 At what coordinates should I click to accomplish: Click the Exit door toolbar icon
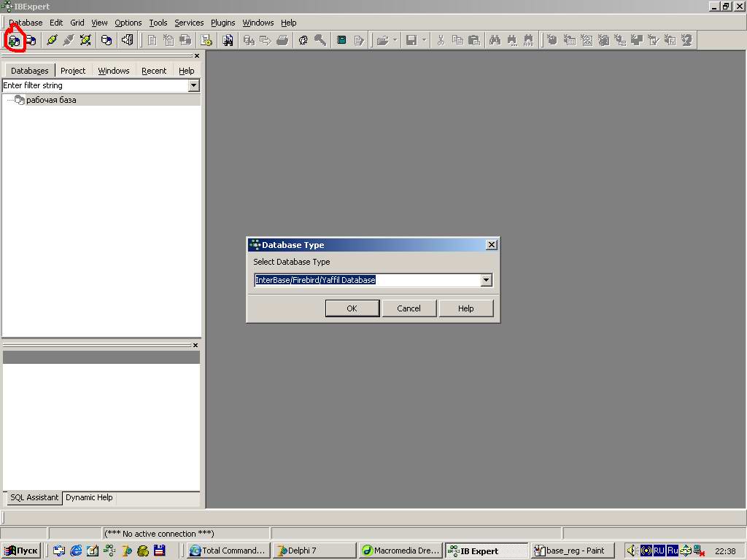point(127,41)
